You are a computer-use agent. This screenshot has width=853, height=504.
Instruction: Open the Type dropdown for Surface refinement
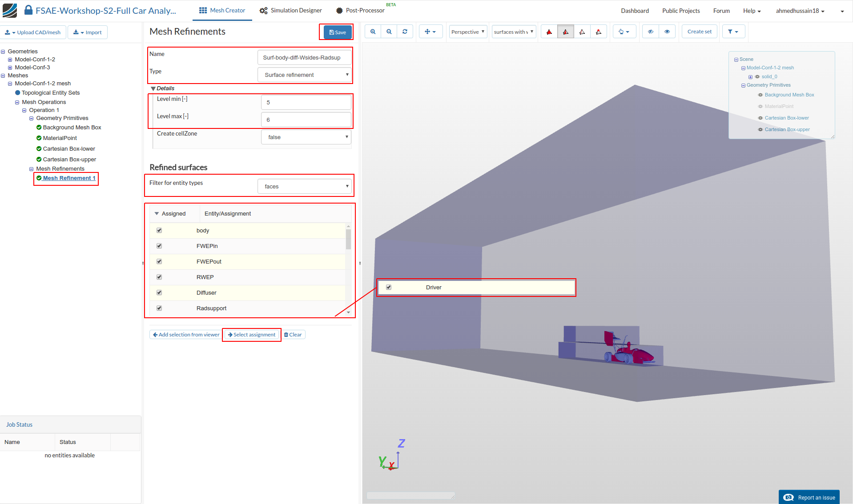tap(305, 75)
